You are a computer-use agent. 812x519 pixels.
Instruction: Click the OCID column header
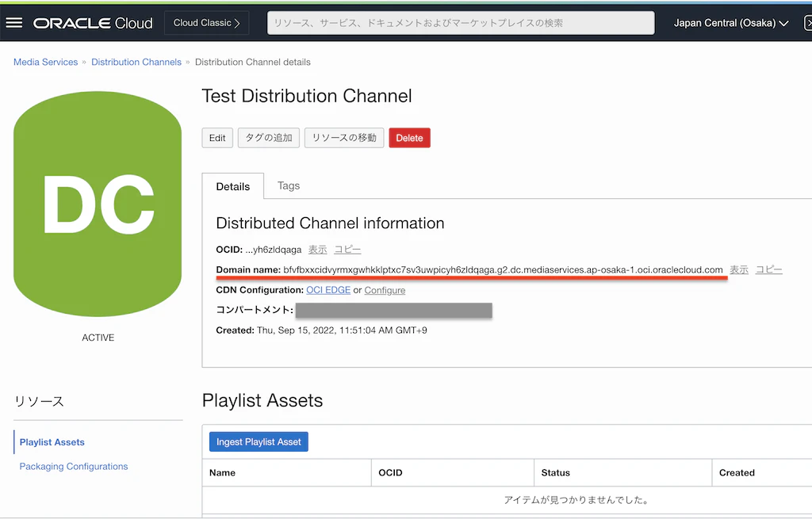pyautogui.click(x=390, y=473)
